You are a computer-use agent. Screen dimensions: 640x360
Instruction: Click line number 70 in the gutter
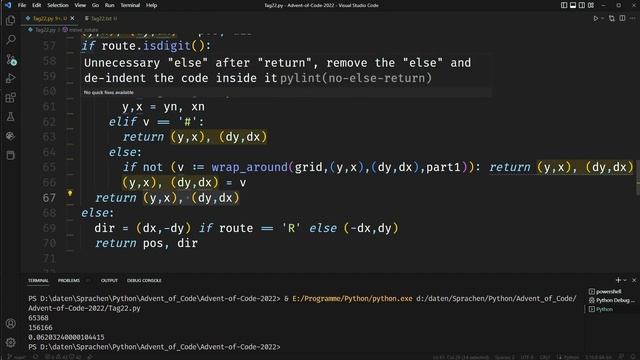pyautogui.click(x=49, y=243)
